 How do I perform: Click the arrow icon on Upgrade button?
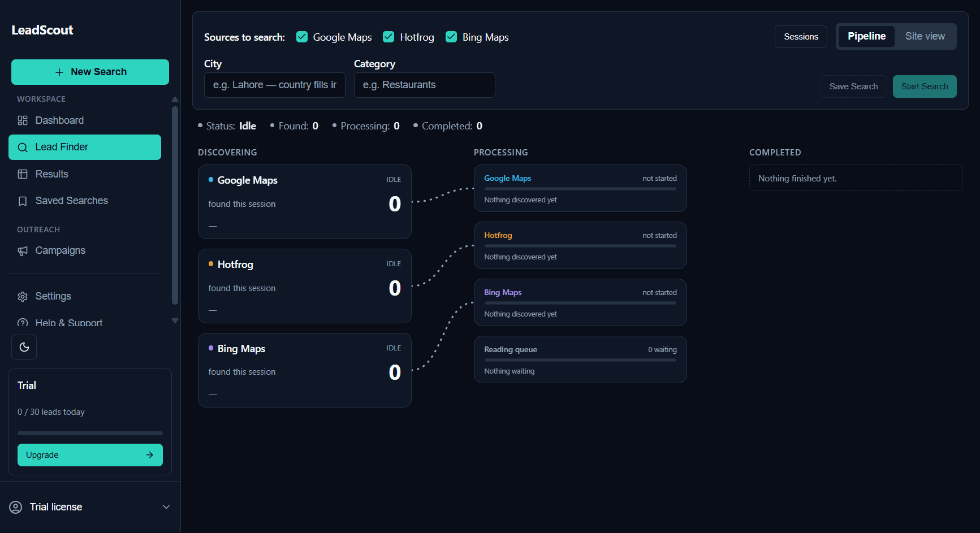click(x=150, y=455)
